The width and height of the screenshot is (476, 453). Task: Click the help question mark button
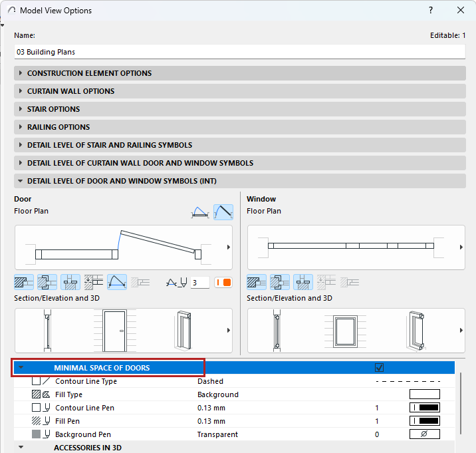(431, 11)
